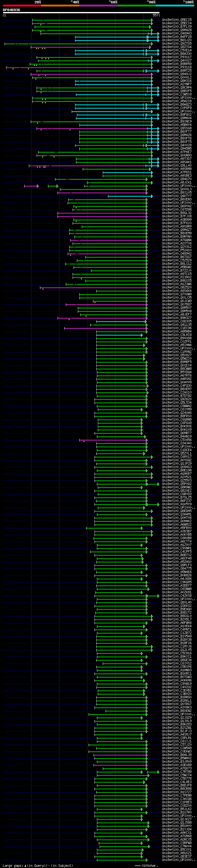Screen dimensions: 197x868
Task: Select hit label UniRef100_A2YNP7
Action: [177, 84]
